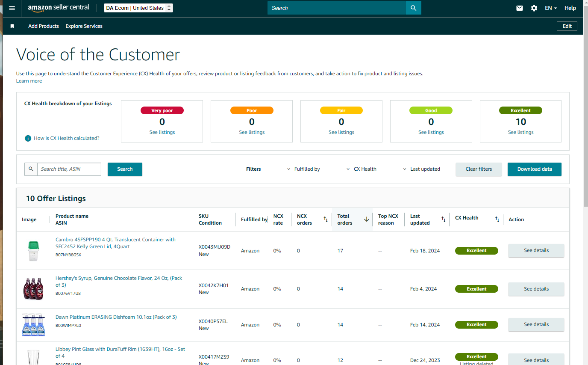Click the ASIN B07NYB8GSX text
Image resolution: width=588 pixels, height=365 pixels.
[68, 255]
